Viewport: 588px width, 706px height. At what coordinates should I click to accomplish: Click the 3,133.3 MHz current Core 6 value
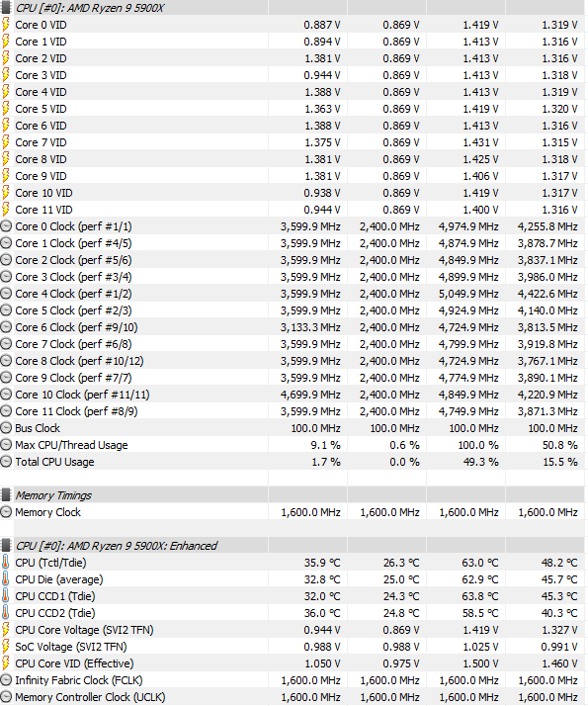pos(310,327)
